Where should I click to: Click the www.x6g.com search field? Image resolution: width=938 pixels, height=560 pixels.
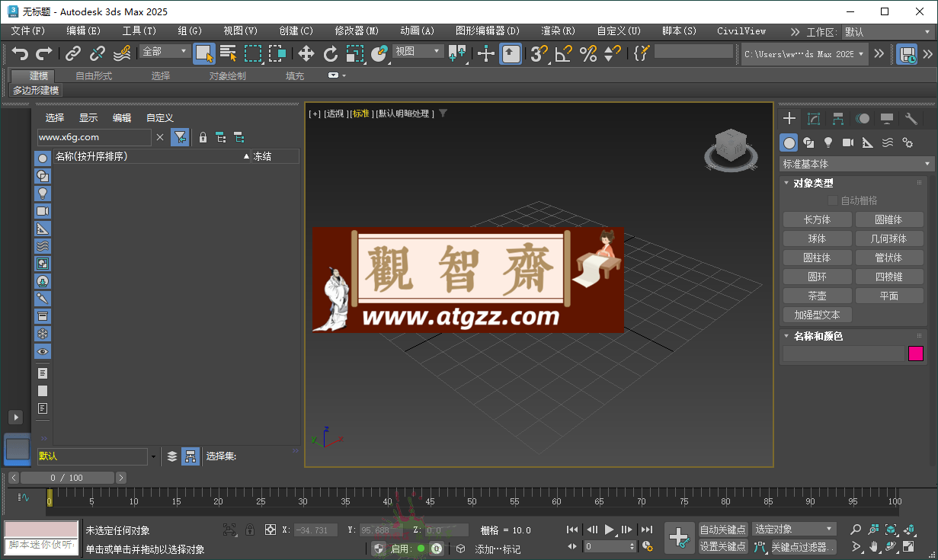click(94, 137)
